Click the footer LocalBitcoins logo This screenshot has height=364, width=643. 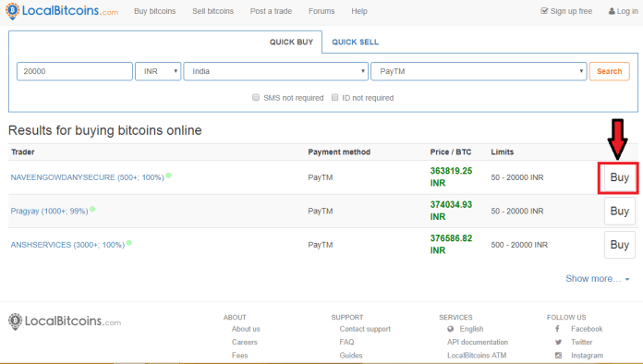tap(65, 322)
